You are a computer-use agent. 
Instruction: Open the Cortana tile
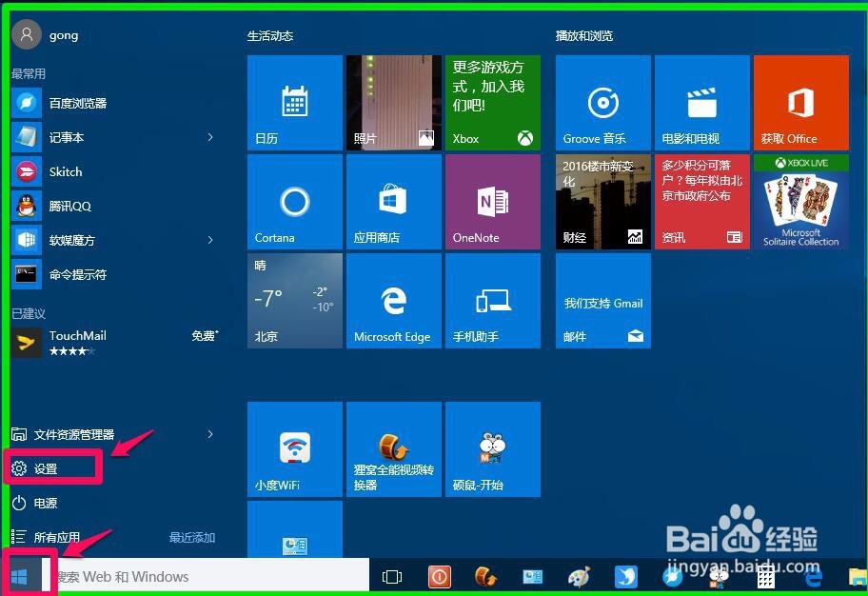tap(294, 202)
